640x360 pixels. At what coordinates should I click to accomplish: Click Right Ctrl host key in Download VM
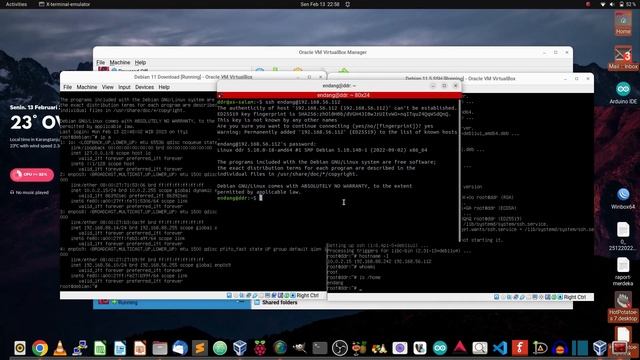tap(307, 295)
